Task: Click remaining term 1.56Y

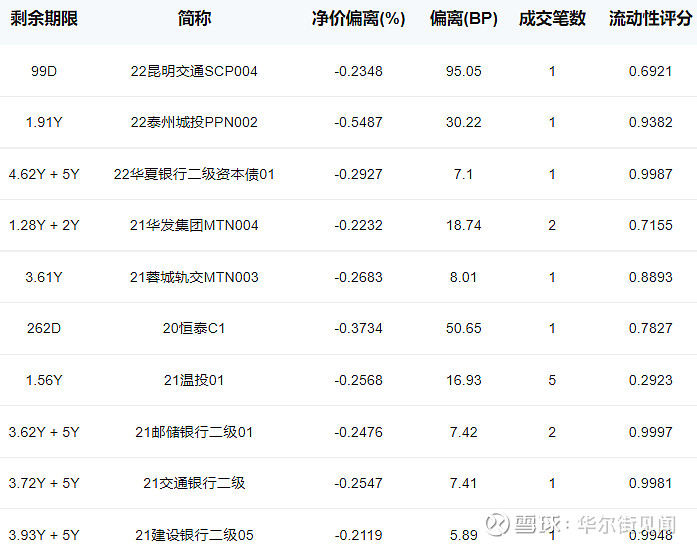Action: tap(44, 380)
